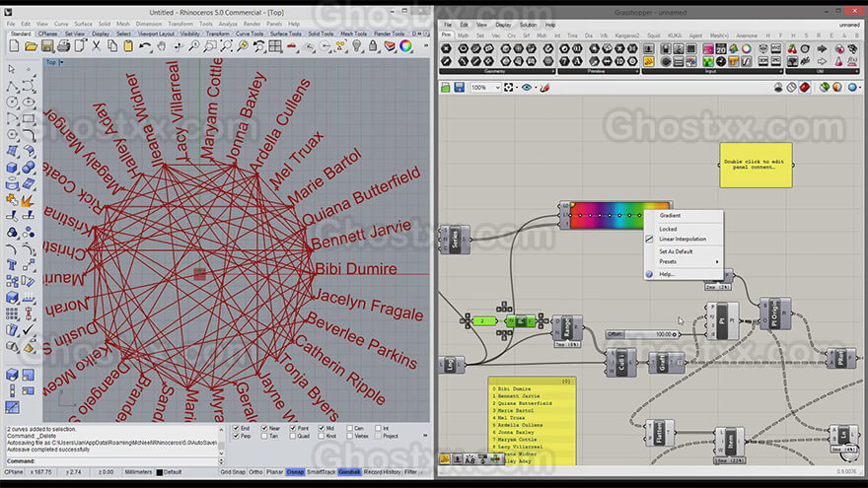Toggle the Point osnap checkbox

(x=293, y=428)
